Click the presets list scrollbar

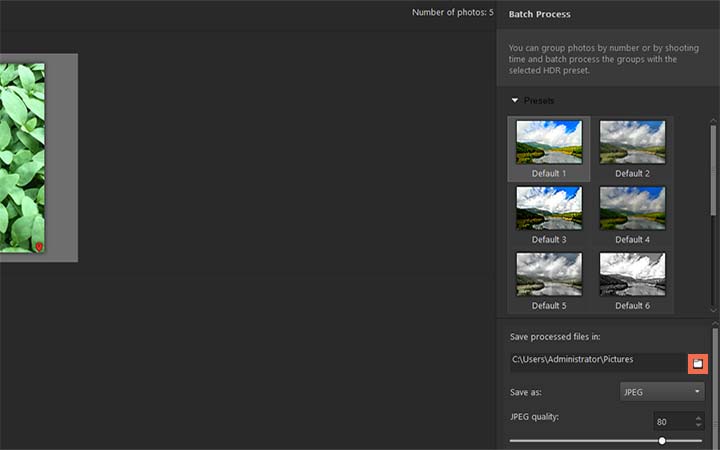tap(713, 170)
